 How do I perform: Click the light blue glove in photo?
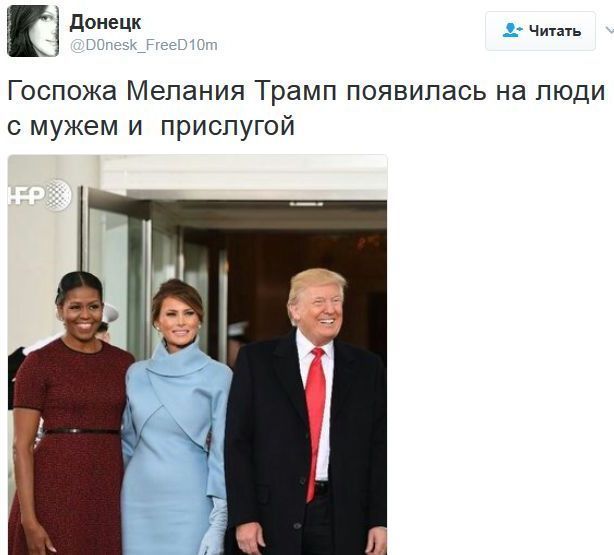click(x=214, y=527)
